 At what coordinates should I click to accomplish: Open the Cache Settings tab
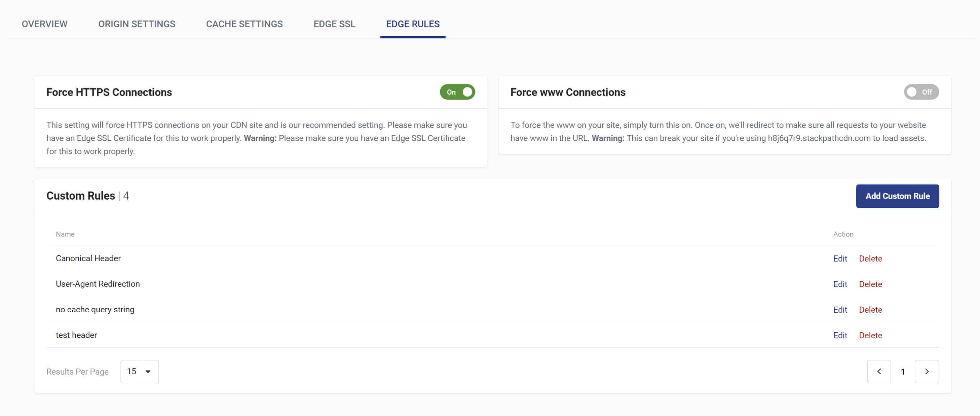click(244, 24)
